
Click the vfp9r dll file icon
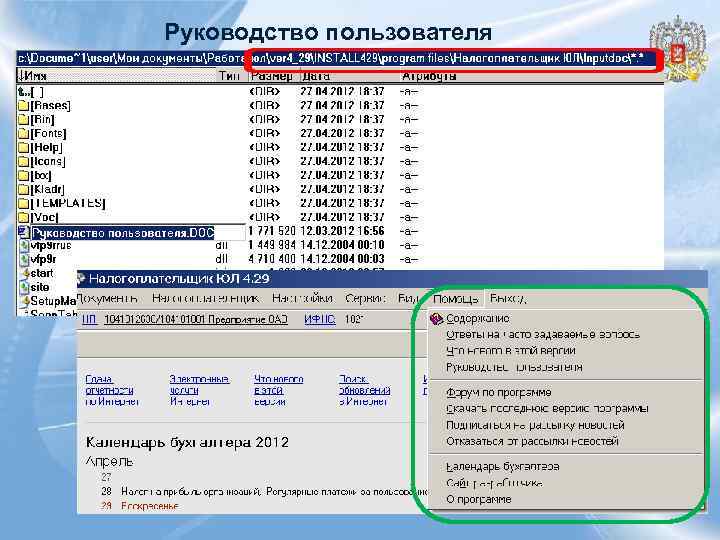point(24,259)
